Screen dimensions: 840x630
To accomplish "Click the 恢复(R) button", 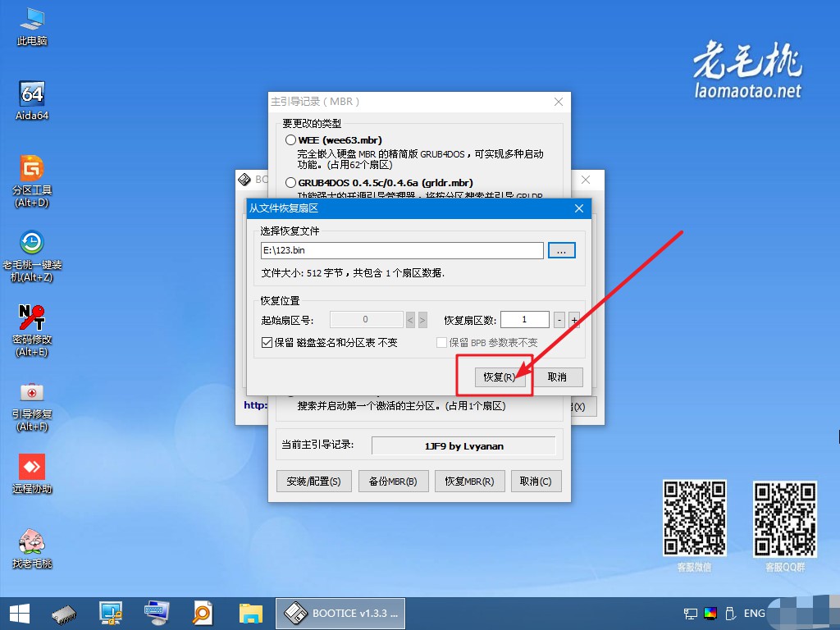I will click(x=500, y=377).
